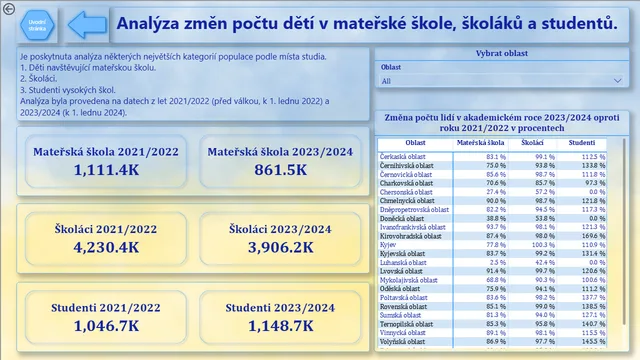Image resolution: width=640 pixels, height=360 pixels.
Task: Click the 1,111.4K kindergarten value
Action: click(106, 170)
